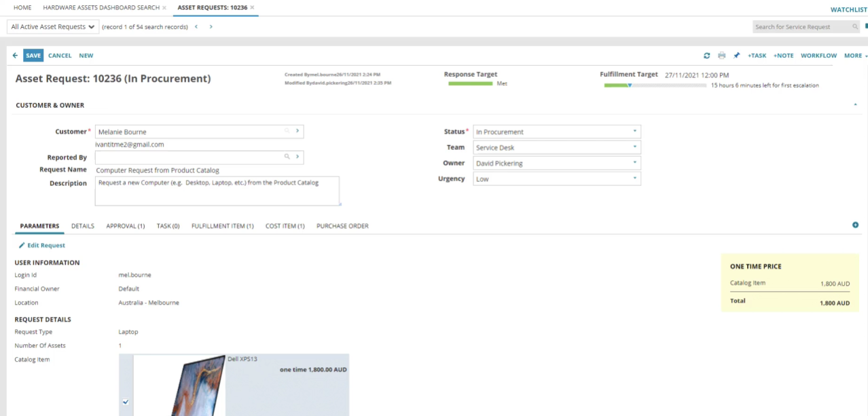Click the Save button
This screenshot has width=868, height=416.
click(33, 56)
